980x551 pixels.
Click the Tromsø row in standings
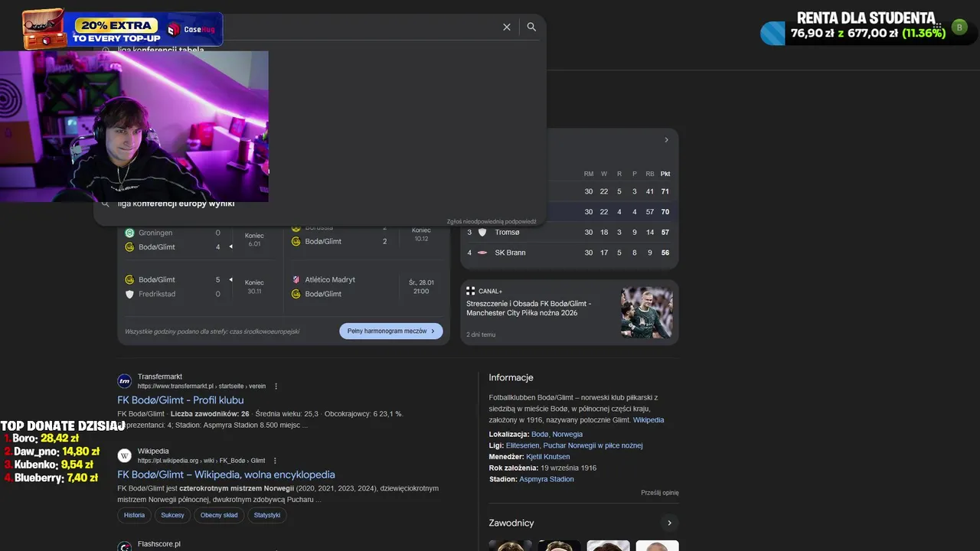pyautogui.click(x=569, y=232)
